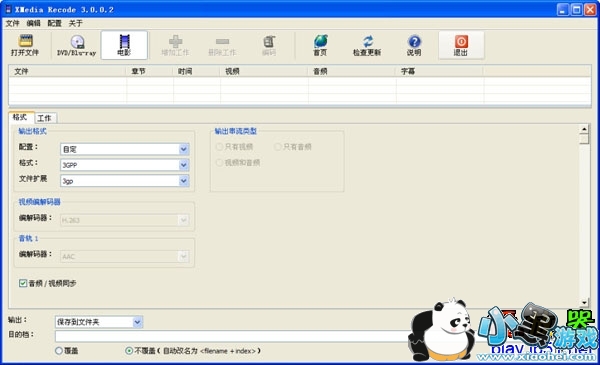Open help via the 说明 icon
Image resolution: width=600 pixels, height=365 pixels.
414,46
